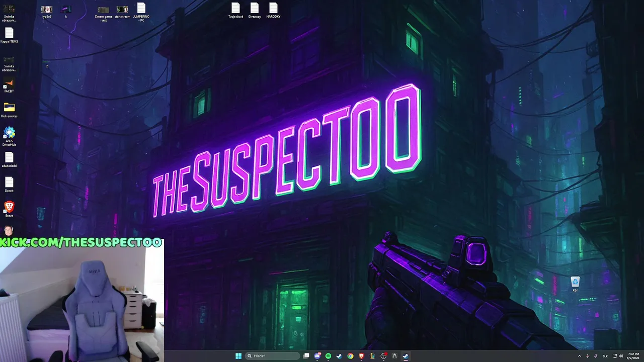Select the desktop file named k
Viewport: 644px width, 362px height.
tap(66, 12)
